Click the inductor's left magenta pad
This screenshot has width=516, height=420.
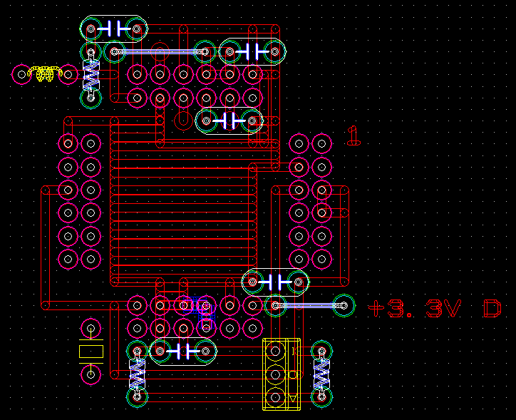(x=21, y=74)
